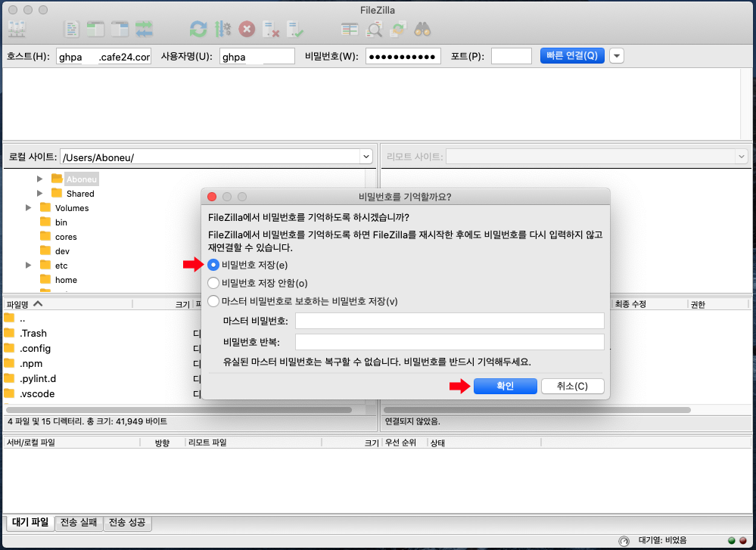
Task: Click the 상태 queue column header
Action: (484, 443)
